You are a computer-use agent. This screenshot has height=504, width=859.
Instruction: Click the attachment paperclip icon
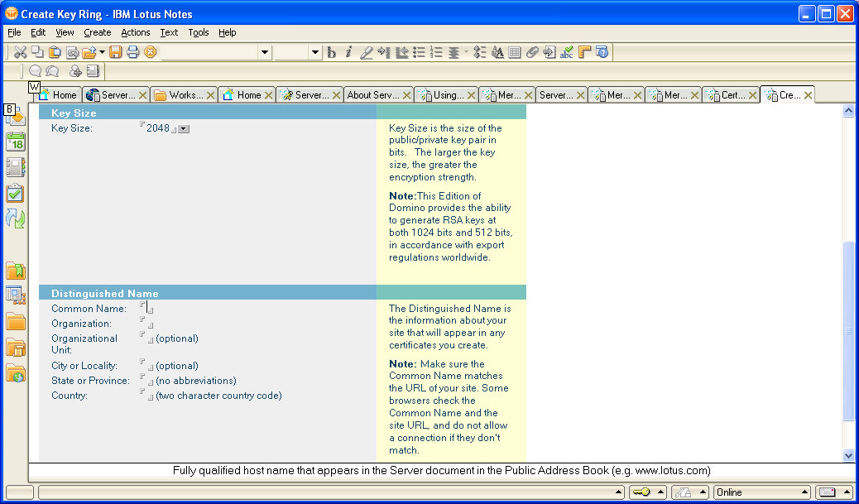coord(532,52)
